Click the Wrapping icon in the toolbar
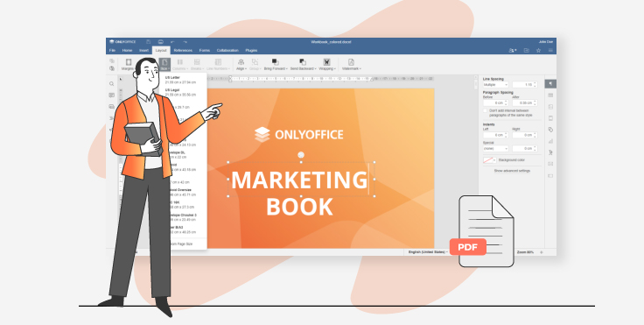 [327, 62]
